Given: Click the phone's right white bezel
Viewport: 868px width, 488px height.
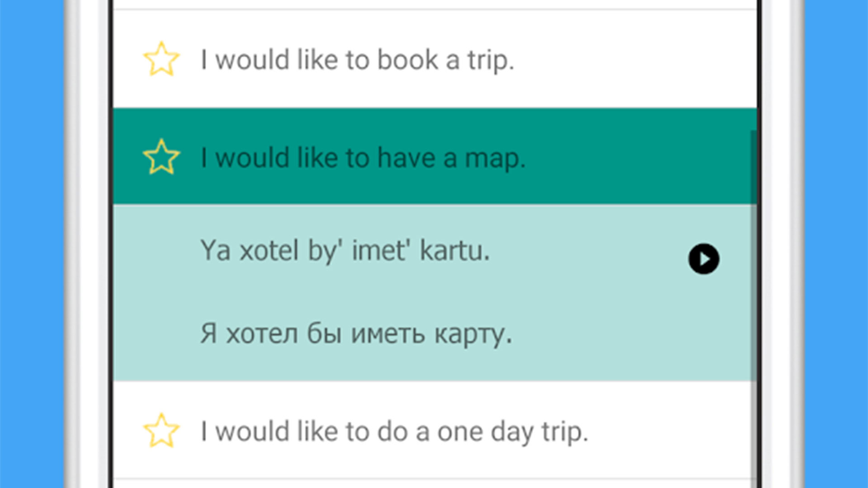Looking at the screenshot, I should (x=780, y=244).
